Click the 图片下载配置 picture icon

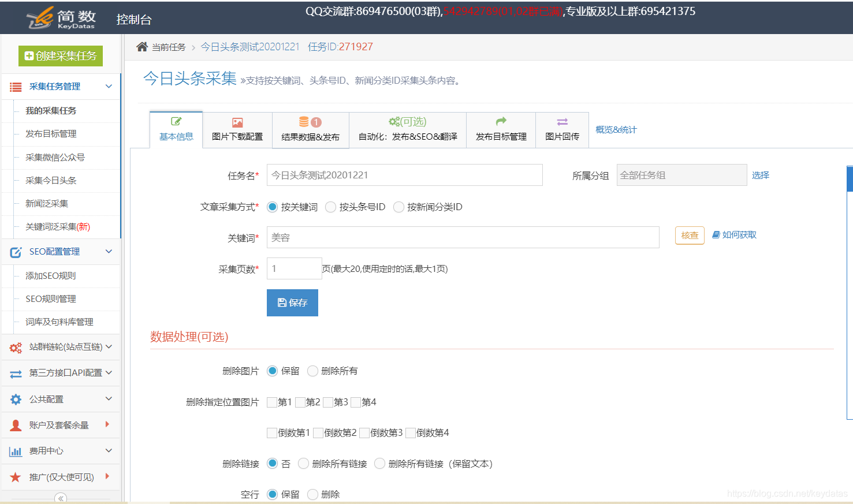(x=237, y=122)
